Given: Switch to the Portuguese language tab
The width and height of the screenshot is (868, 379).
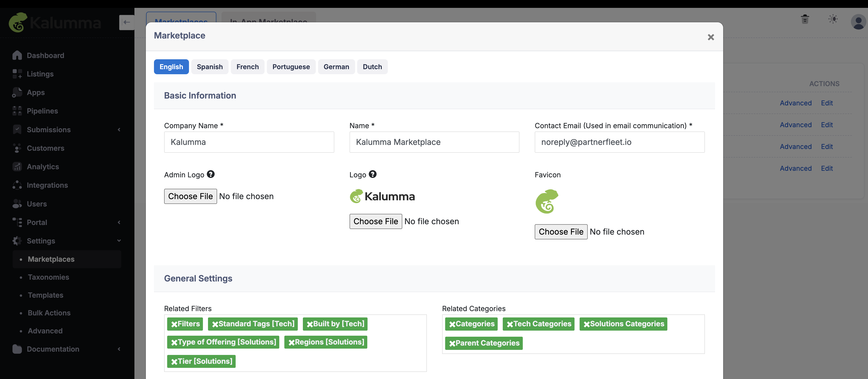Looking at the screenshot, I should tap(291, 67).
